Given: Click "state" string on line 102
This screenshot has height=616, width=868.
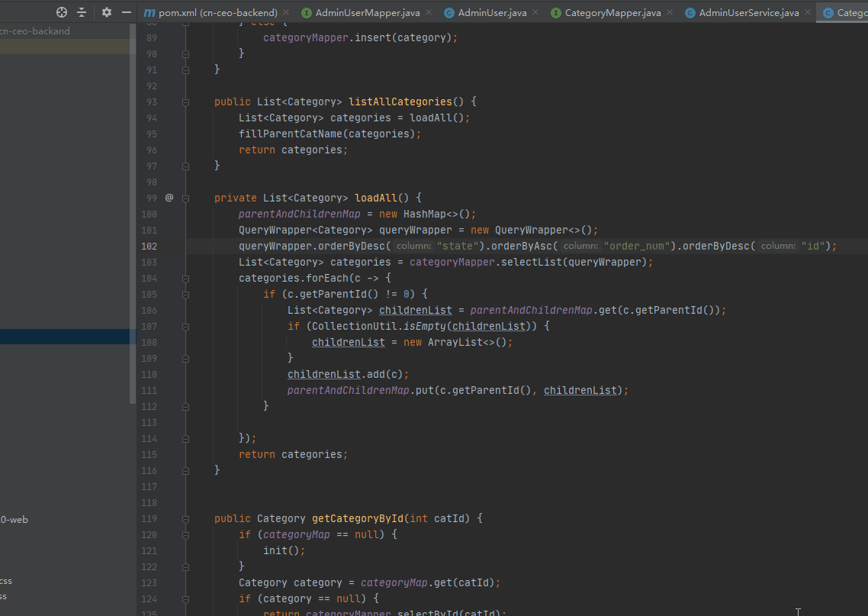Looking at the screenshot, I should point(458,246).
